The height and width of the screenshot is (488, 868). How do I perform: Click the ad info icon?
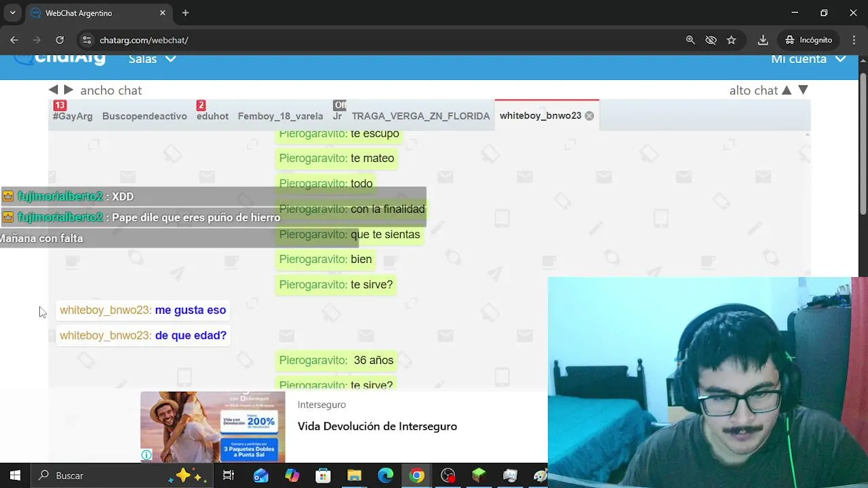click(146, 455)
